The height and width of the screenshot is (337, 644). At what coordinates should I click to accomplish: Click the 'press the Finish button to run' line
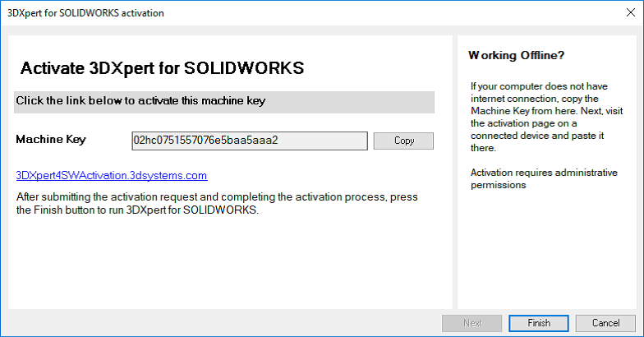tap(138, 210)
